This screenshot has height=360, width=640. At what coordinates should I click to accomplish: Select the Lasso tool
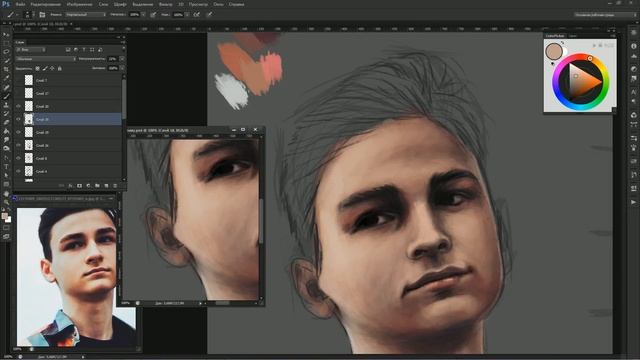pos(6,52)
